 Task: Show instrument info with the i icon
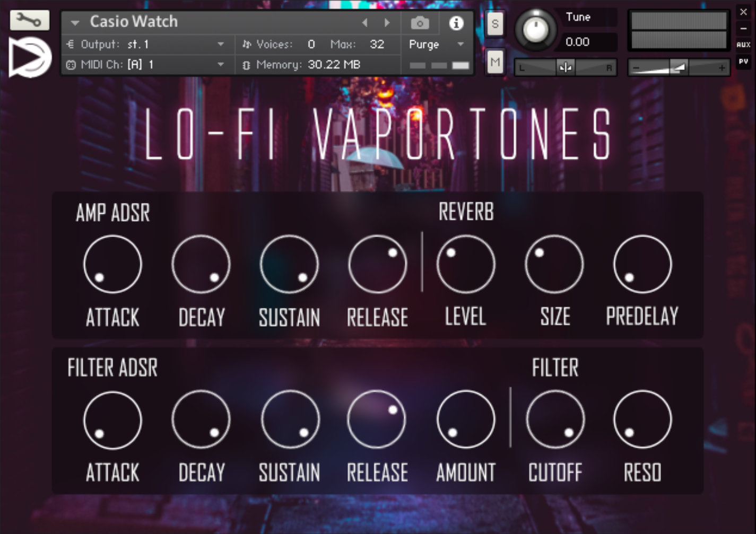(456, 23)
